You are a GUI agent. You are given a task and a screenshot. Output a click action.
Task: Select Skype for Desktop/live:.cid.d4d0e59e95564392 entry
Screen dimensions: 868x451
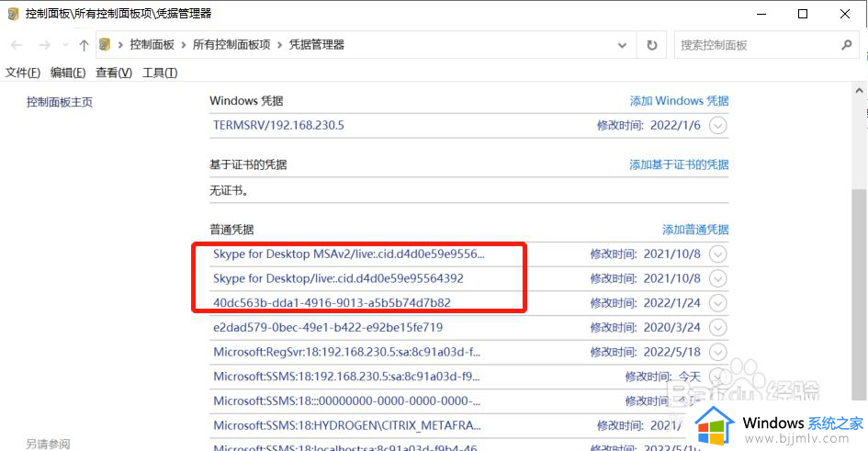(x=338, y=278)
